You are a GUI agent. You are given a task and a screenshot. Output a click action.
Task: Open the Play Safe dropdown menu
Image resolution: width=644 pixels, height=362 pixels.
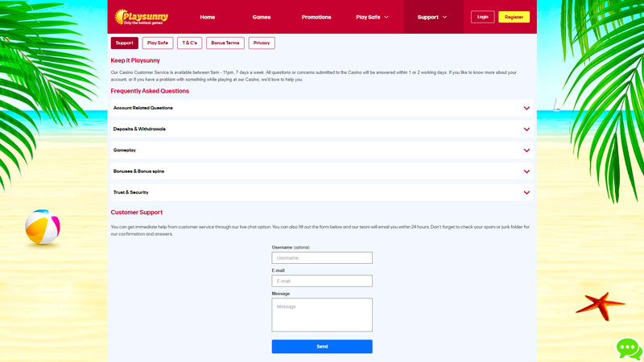[372, 17]
